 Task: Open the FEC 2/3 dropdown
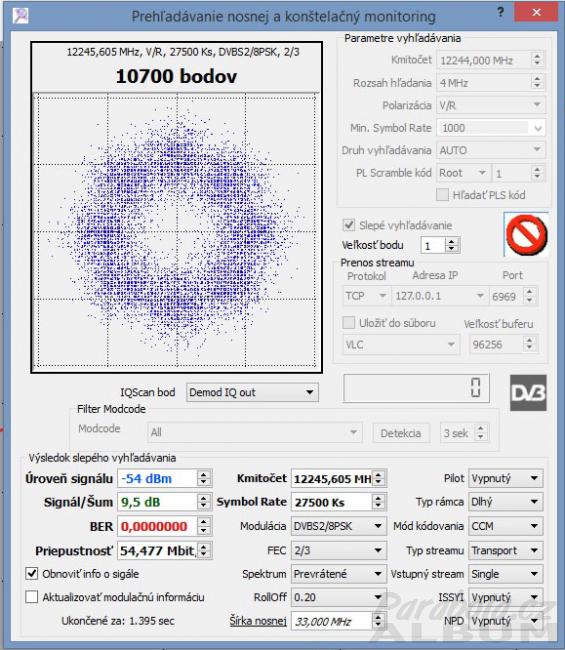click(x=339, y=550)
